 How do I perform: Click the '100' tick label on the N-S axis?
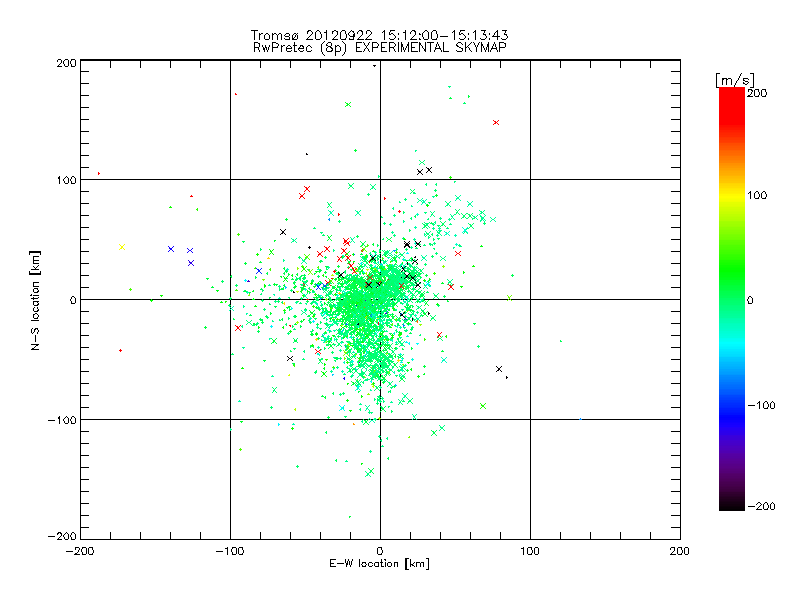(66, 180)
